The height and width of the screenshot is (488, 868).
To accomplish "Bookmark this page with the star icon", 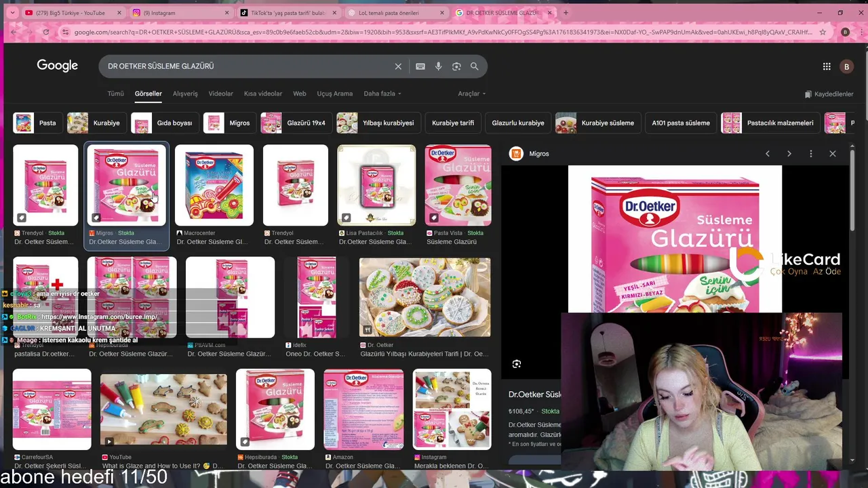I will [x=823, y=32].
